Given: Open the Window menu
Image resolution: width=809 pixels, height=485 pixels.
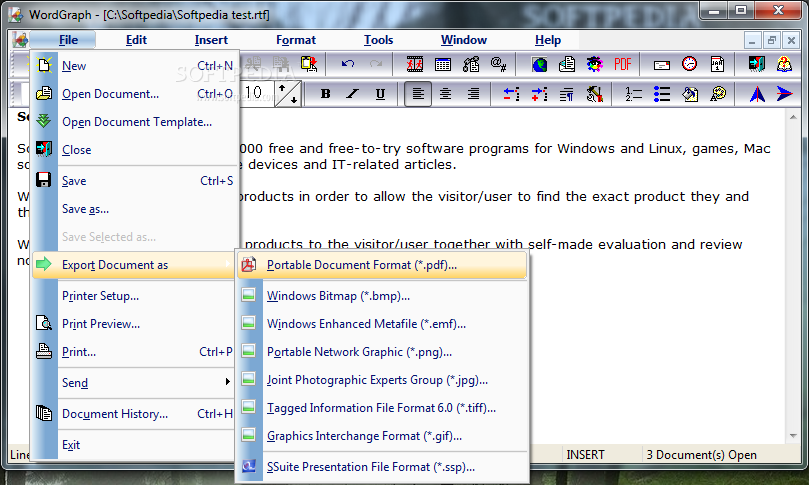Looking at the screenshot, I should point(463,40).
